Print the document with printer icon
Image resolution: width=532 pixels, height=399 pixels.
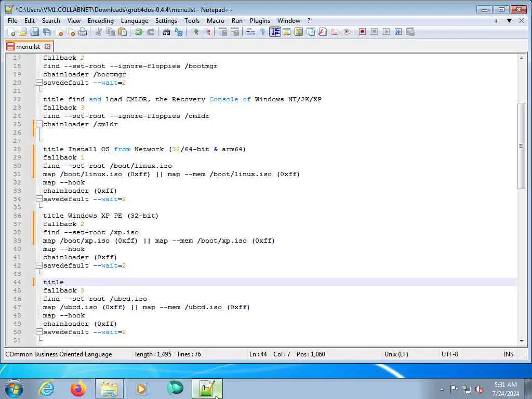coord(83,32)
